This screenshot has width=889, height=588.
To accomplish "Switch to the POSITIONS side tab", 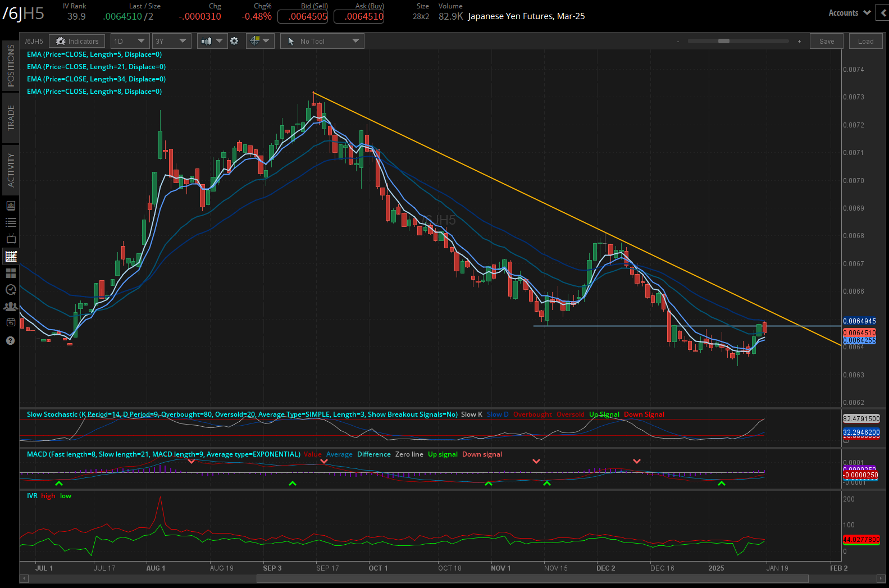I will (11, 66).
